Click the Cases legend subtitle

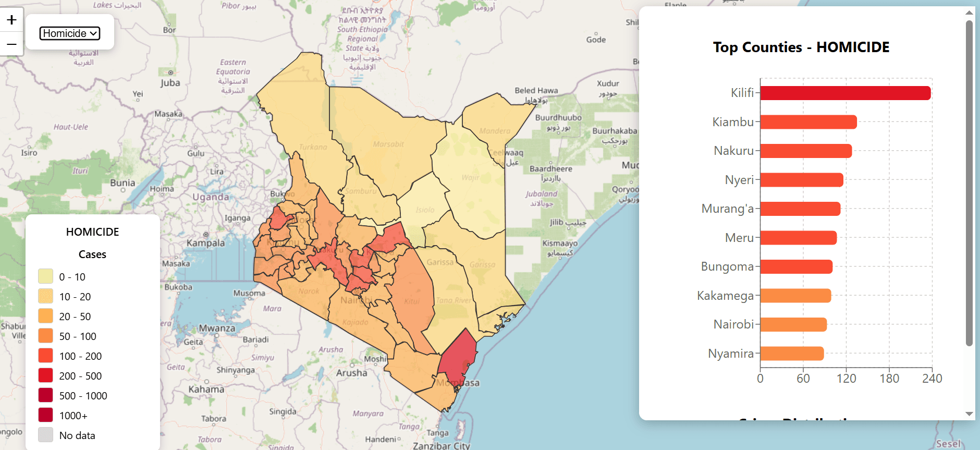(x=92, y=254)
